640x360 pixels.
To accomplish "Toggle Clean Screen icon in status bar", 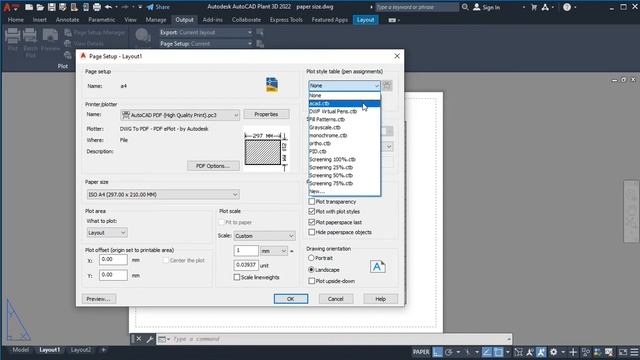I will [622, 352].
